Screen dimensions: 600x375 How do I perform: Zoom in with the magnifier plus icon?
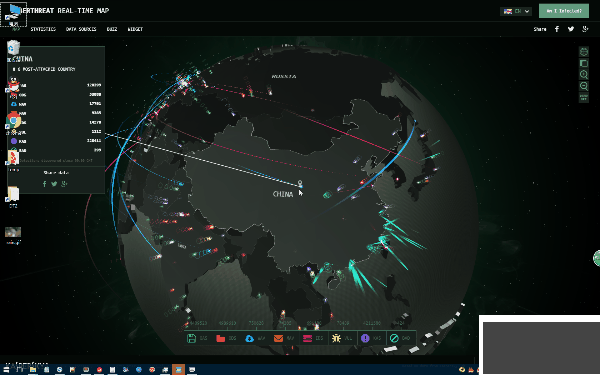point(584,75)
